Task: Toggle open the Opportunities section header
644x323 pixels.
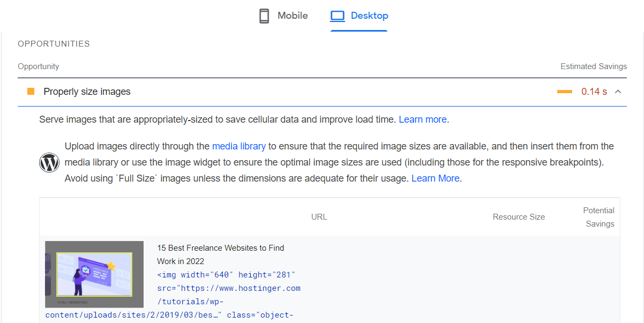Action: 54,43
